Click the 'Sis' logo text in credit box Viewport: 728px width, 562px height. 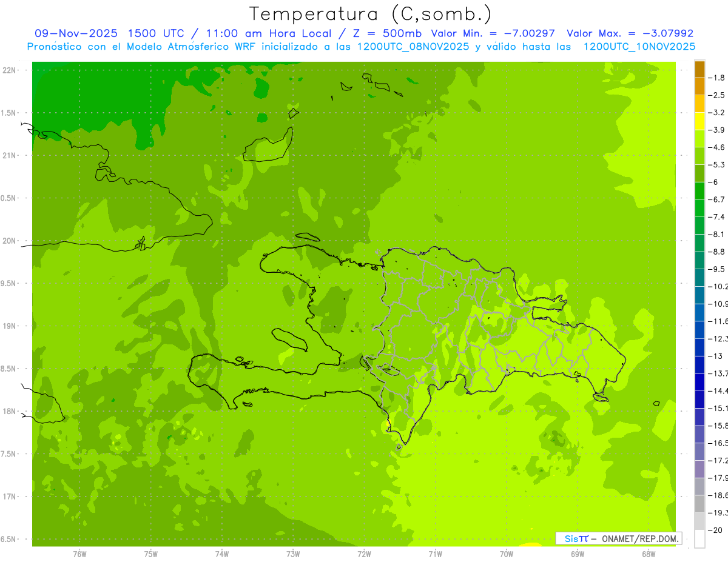[571, 538]
